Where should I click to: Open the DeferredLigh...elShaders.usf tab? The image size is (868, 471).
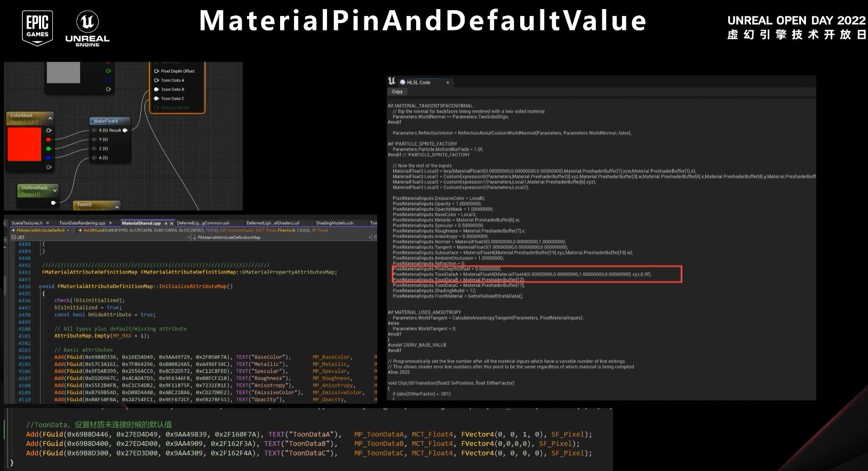point(273,223)
